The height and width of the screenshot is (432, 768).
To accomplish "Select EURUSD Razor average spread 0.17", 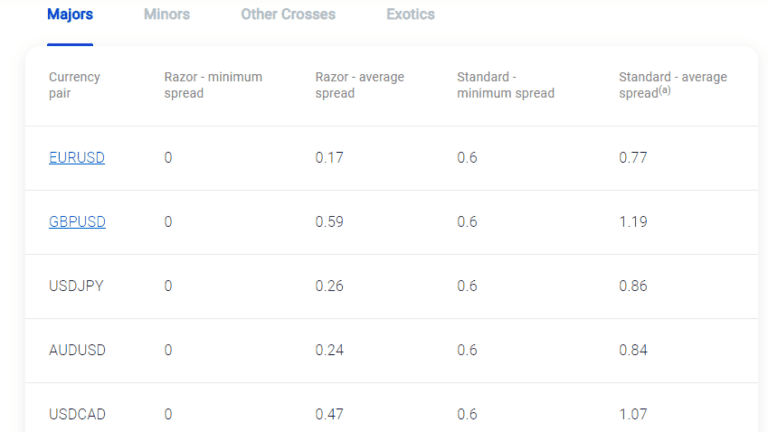I will coord(329,158).
